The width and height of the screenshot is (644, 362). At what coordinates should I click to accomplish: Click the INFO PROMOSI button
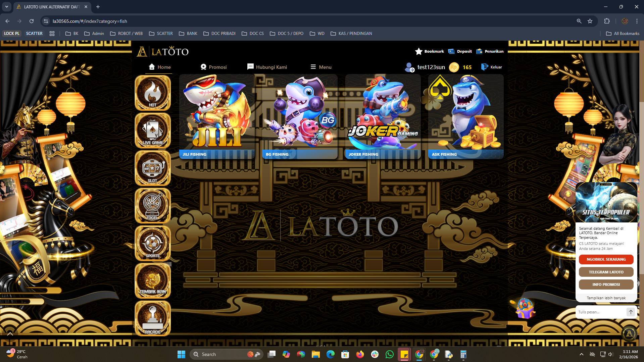[606, 285]
